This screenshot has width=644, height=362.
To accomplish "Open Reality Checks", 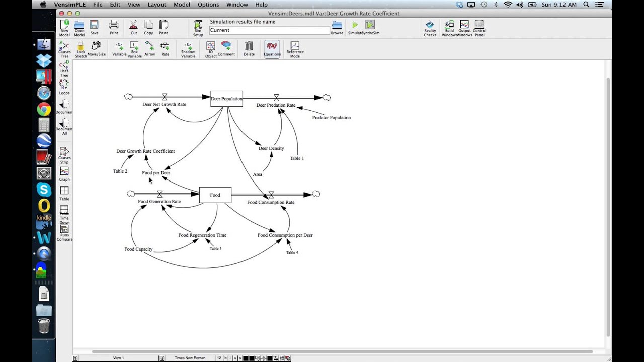I will [430, 28].
